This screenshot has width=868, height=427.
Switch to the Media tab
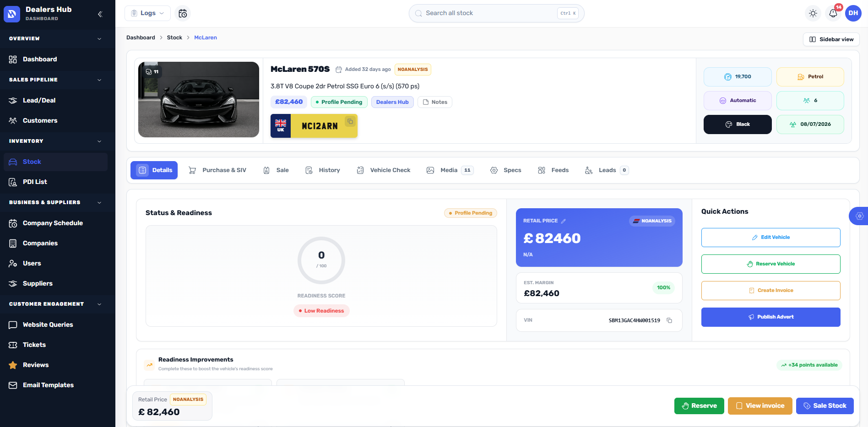point(450,170)
